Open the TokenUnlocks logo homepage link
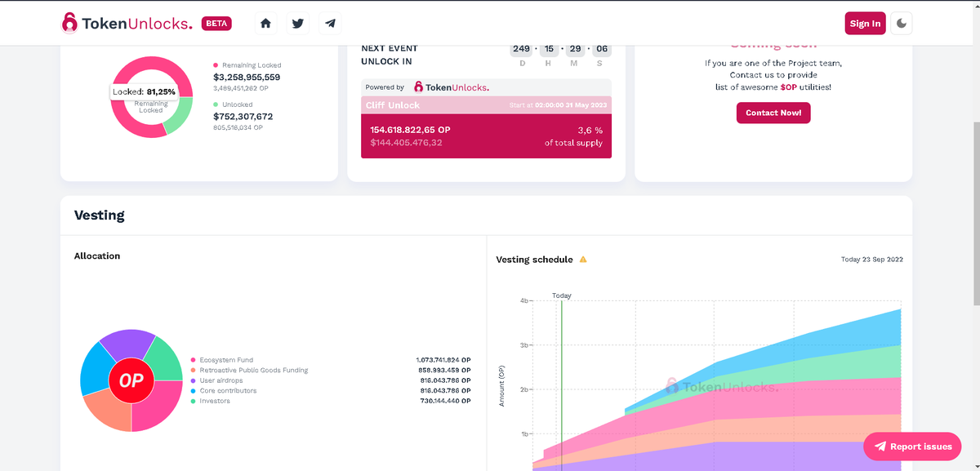The image size is (980, 471). 127,24
